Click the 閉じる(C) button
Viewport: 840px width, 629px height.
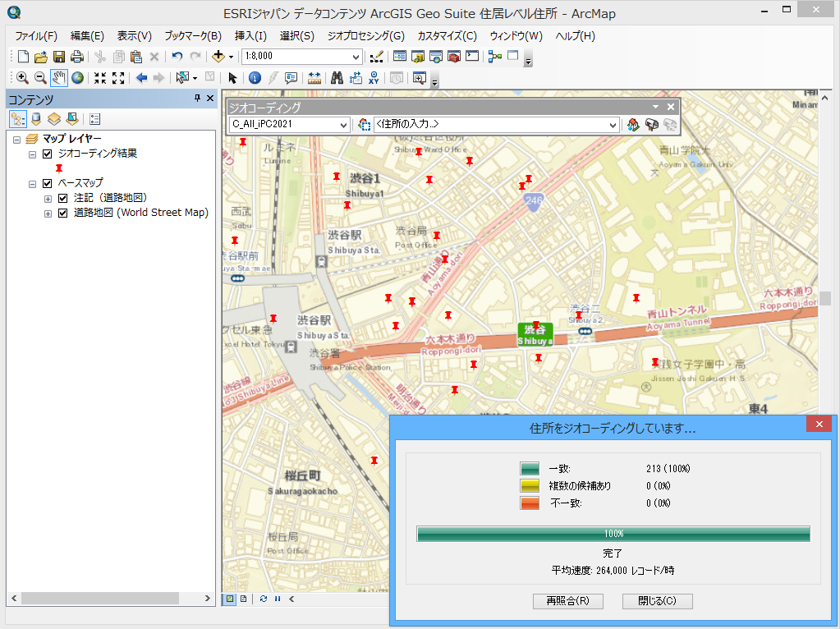[x=658, y=601]
